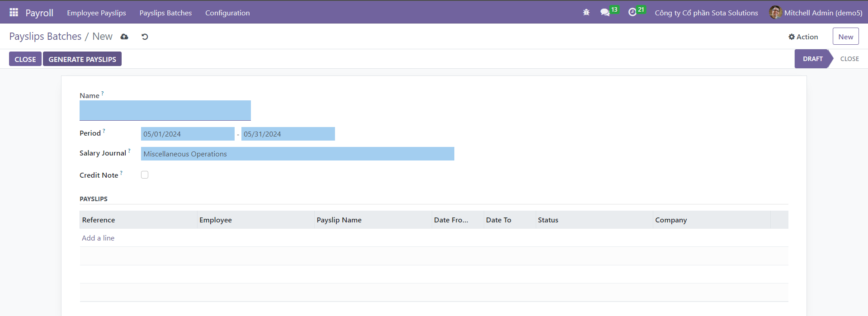
Task: Click the debug bug icon
Action: coord(586,13)
